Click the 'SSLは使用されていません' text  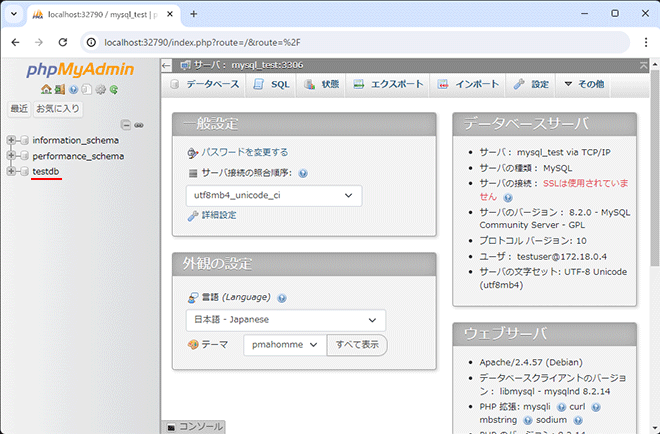click(x=554, y=190)
